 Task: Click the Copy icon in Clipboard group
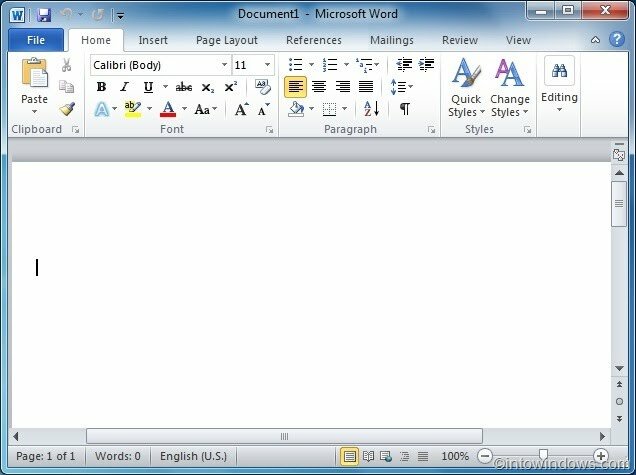[67, 86]
